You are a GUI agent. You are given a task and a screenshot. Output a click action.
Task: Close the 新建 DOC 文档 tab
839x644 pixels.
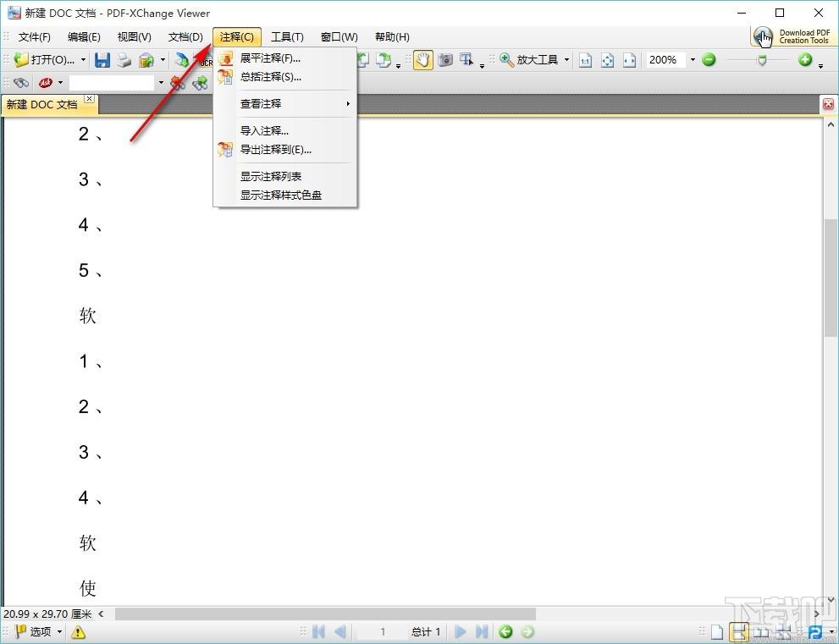point(90,98)
